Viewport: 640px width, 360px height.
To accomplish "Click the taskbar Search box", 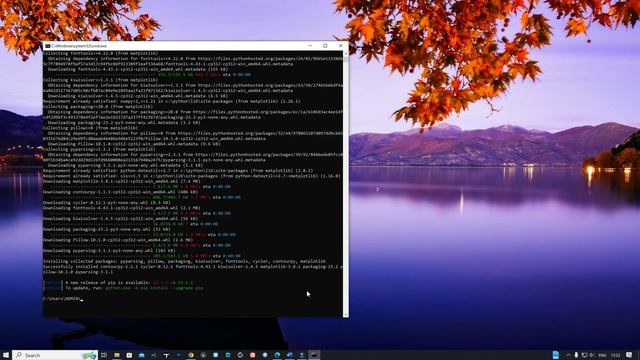I will pos(55,355).
